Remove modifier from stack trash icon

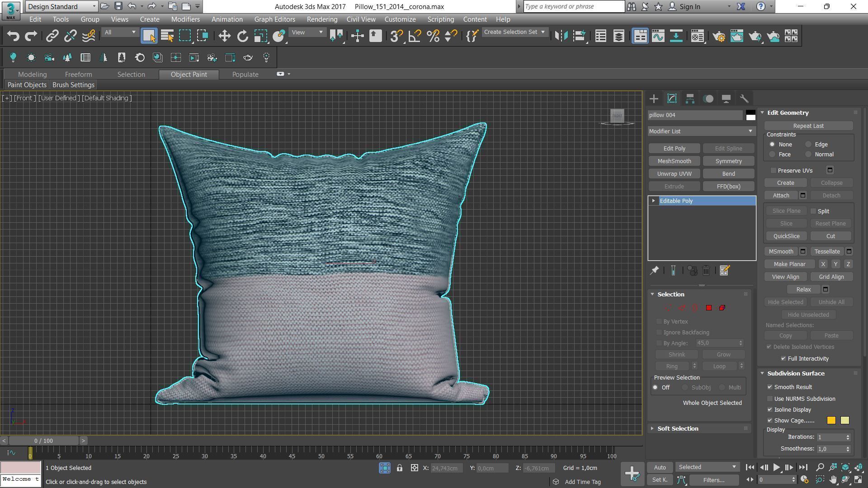coord(706,270)
